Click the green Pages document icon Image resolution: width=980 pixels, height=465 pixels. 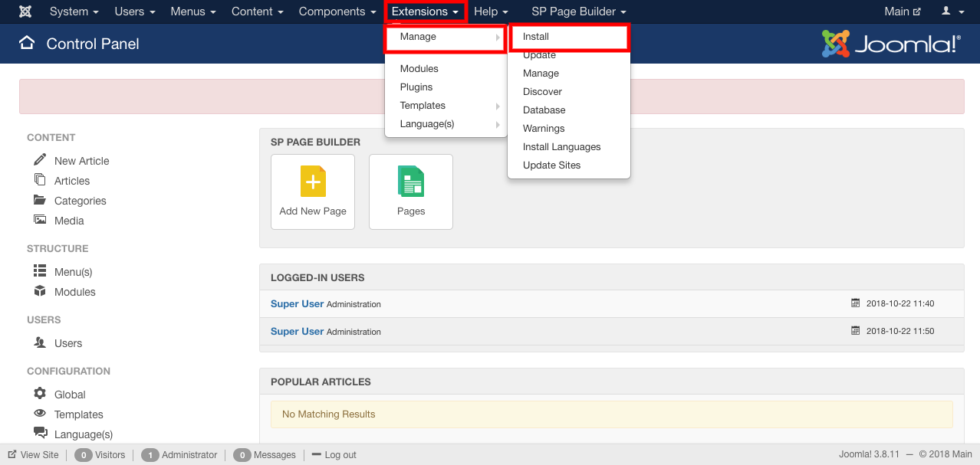coord(411,182)
